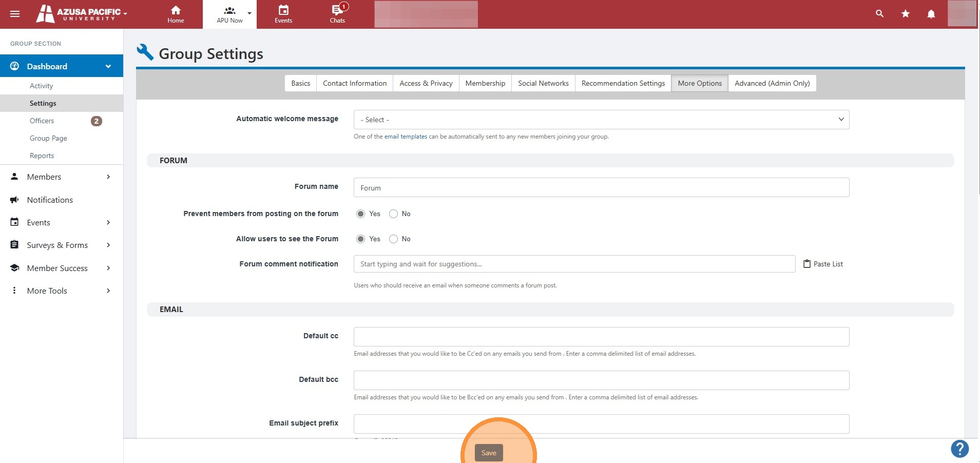This screenshot has height=463, width=980.
Task: Select Yes for prevent members from posting
Action: 360,214
